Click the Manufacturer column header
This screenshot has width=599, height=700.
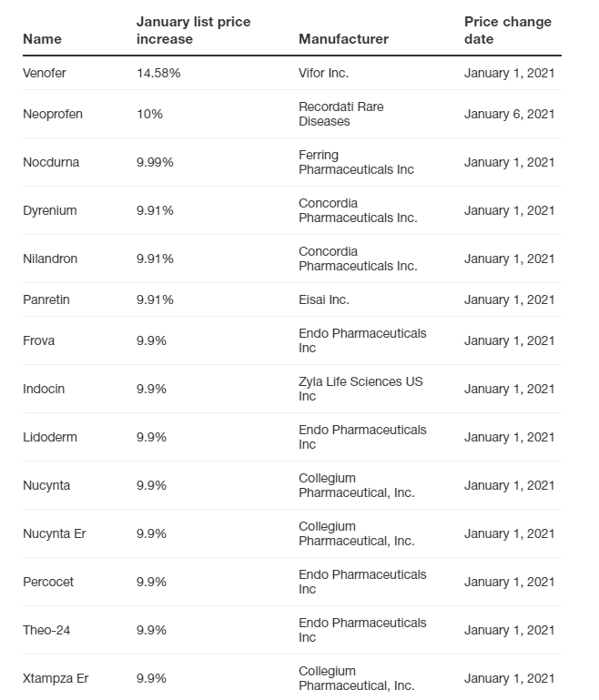[x=343, y=39]
